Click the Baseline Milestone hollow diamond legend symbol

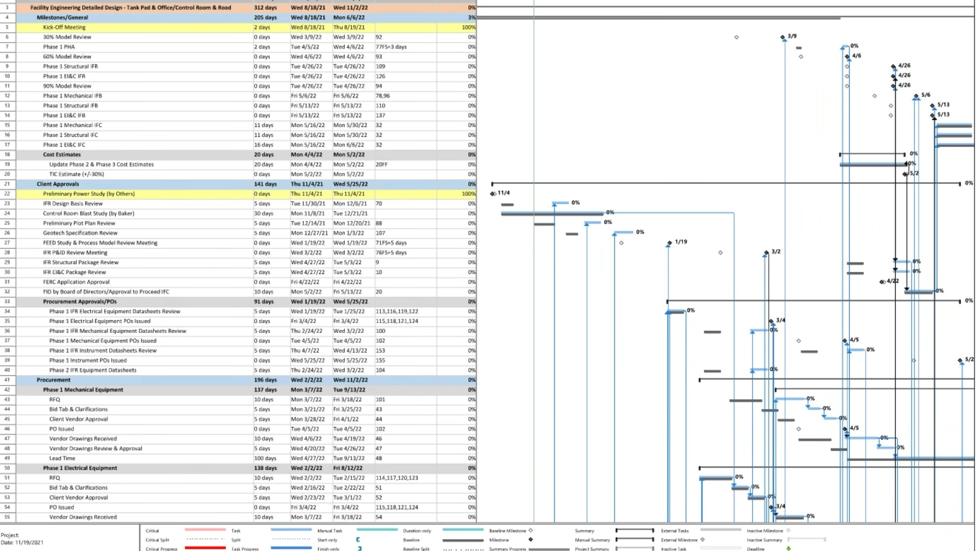coord(530,531)
